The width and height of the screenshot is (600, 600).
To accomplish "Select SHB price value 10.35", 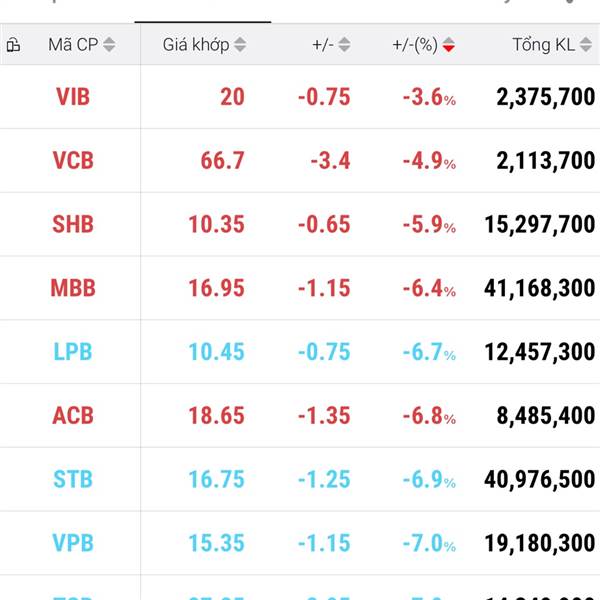I will (x=217, y=224).
